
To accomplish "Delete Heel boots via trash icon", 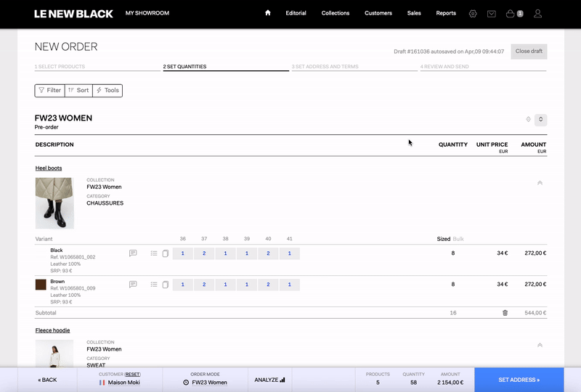I will pyautogui.click(x=505, y=313).
